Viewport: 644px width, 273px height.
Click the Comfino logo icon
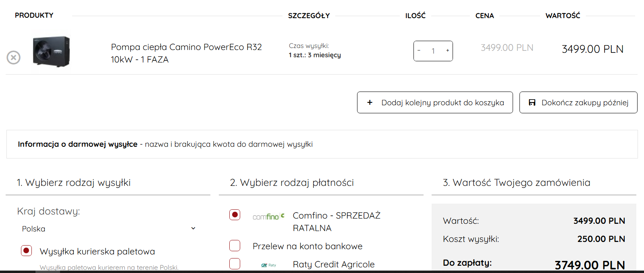pyautogui.click(x=268, y=217)
